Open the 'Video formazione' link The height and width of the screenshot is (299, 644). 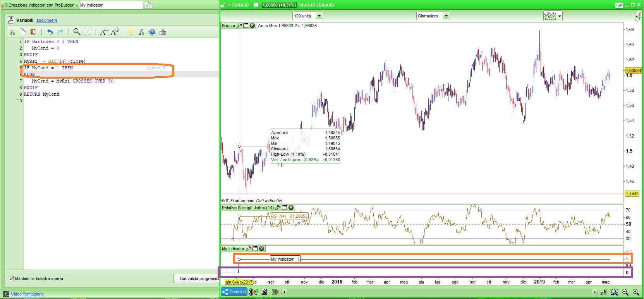[27, 294]
